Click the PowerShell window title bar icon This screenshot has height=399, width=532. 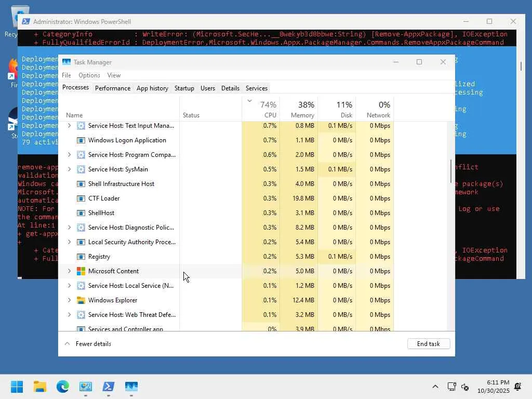click(x=26, y=22)
